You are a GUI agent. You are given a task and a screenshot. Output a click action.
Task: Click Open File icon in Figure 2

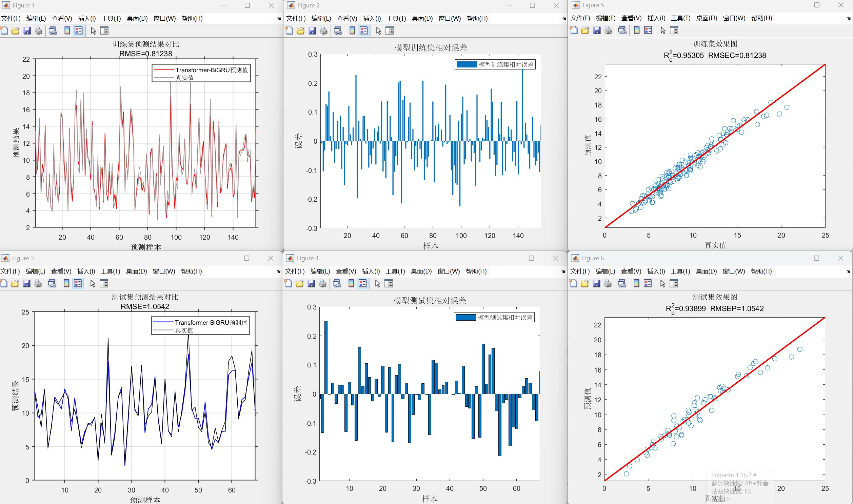[300, 31]
